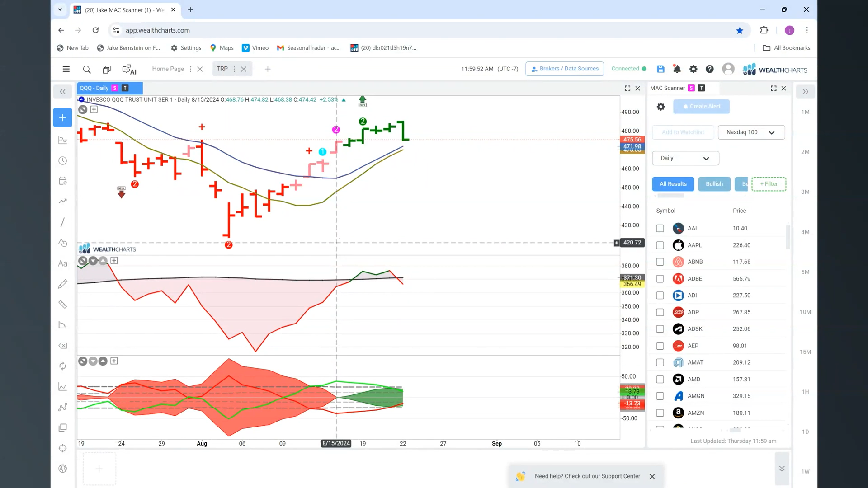Add a new workspace tab
868x488 pixels.
[268, 69]
